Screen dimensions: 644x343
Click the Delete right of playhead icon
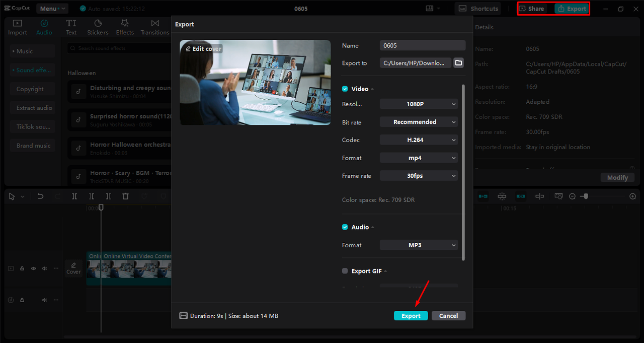109,196
